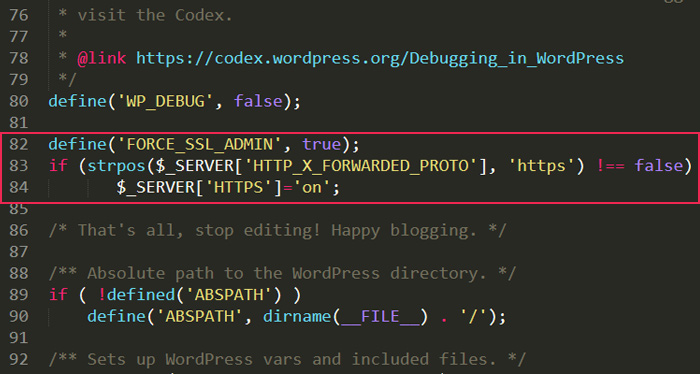Click the define keyword on line 90
700x374 pixels.
point(117,316)
